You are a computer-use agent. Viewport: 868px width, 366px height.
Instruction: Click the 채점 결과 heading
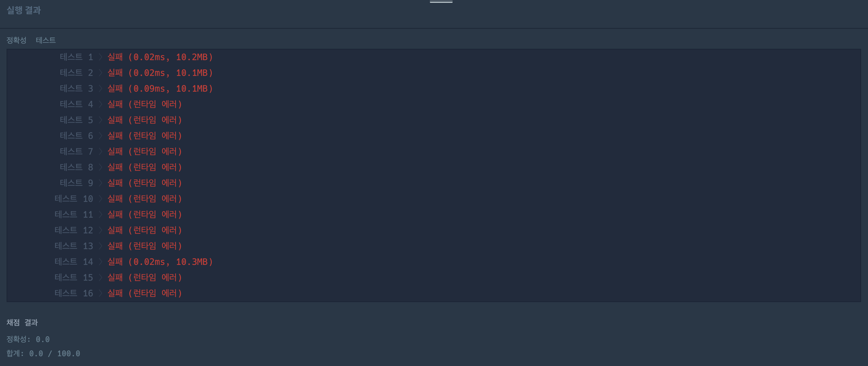click(x=22, y=323)
